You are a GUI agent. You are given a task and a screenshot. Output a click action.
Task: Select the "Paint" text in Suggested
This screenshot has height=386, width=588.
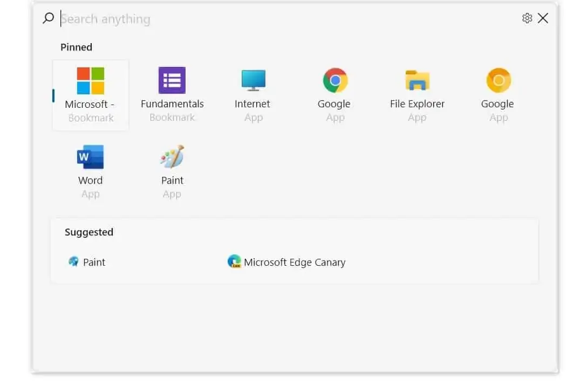click(x=94, y=263)
